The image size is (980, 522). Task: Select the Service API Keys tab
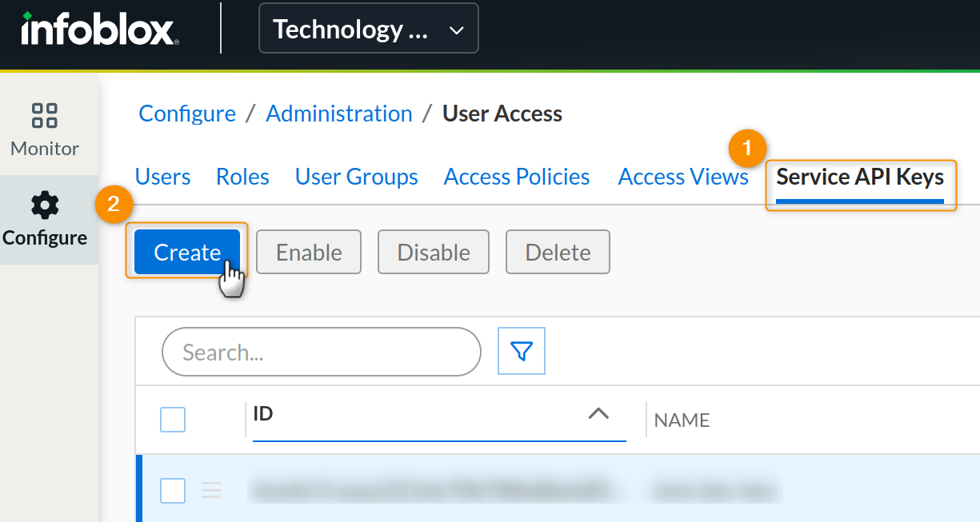860,177
